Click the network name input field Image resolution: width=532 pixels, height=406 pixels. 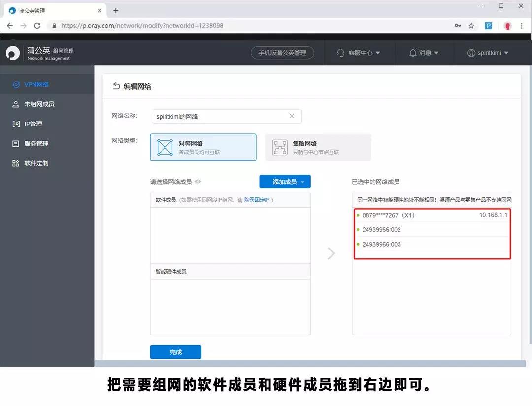click(x=226, y=116)
